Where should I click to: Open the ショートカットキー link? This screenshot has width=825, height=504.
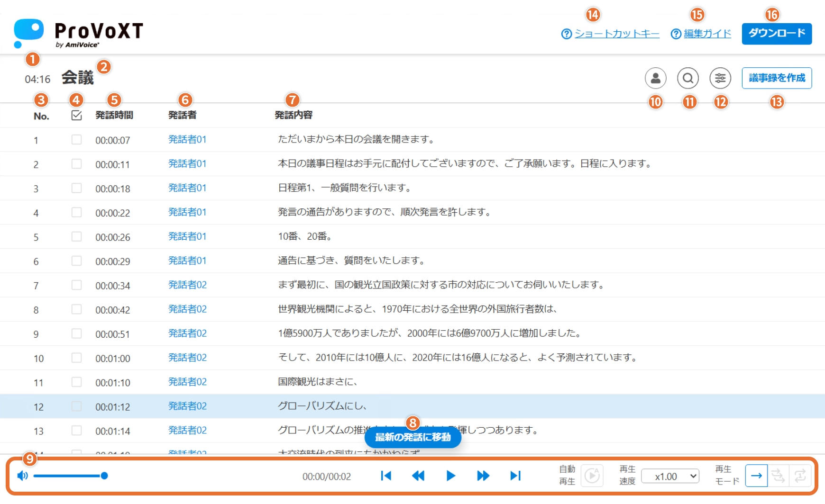tap(616, 34)
